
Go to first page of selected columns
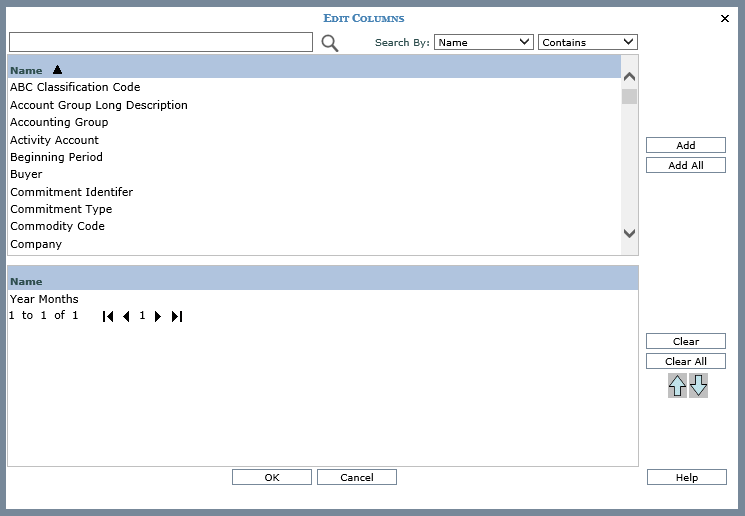(x=108, y=316)
